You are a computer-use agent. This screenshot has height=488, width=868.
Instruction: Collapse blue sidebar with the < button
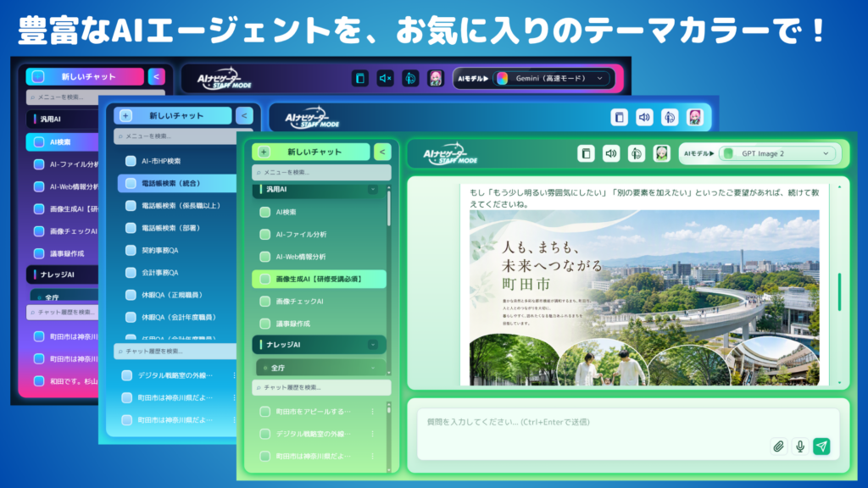tap(244, 115)
